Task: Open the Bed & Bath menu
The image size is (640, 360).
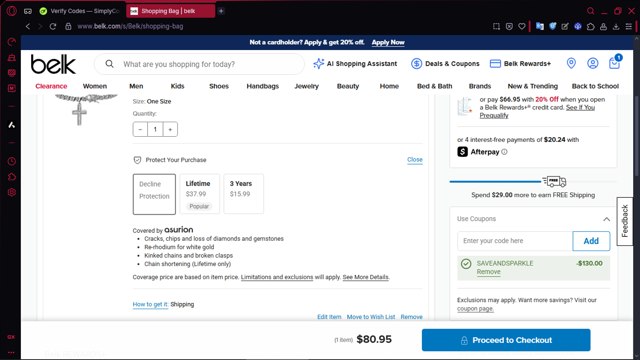Action: tap(435, 86)
